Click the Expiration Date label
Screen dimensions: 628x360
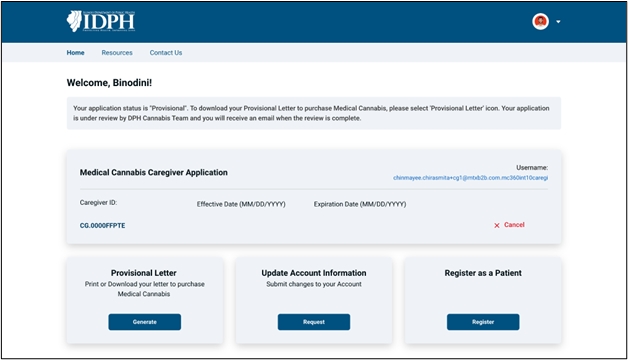[x=360, y=204]
